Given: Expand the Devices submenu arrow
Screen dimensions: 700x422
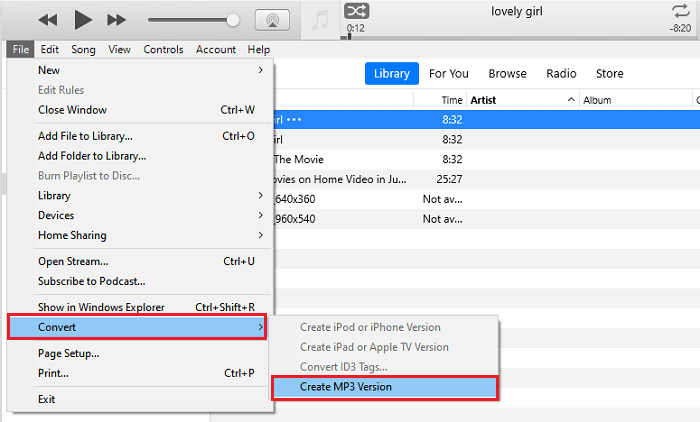Looking at the screenshot, I should click(x=260, y=215).
